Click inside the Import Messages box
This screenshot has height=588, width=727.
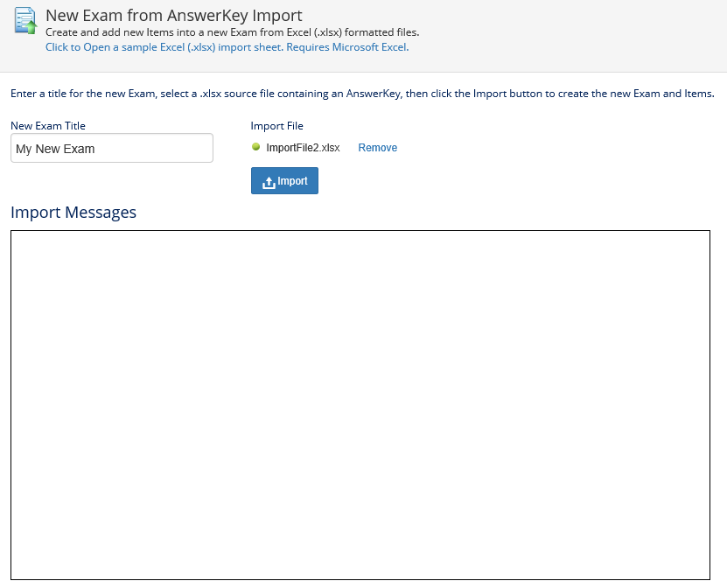pos(360,404)
